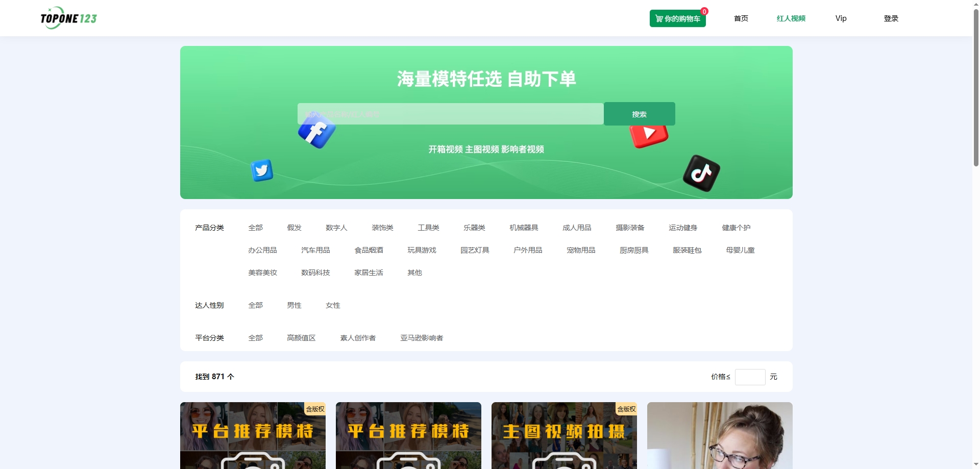Filter platform by 素人创作者

click(358, 338)
